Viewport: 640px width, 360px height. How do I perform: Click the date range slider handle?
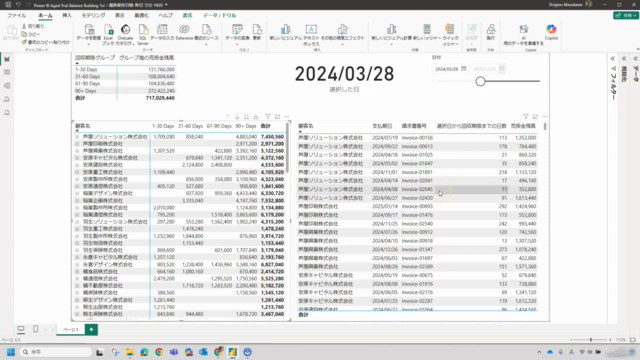(x=480, y=81)
